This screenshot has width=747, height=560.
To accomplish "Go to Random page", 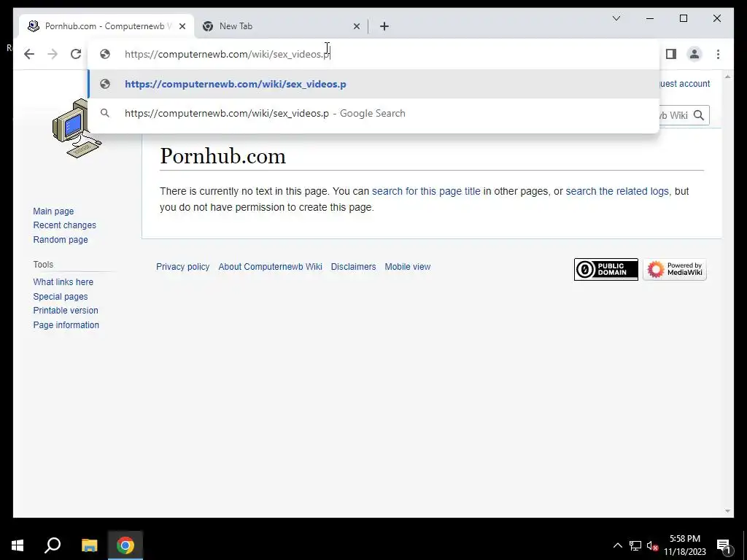I will (61, 239).
